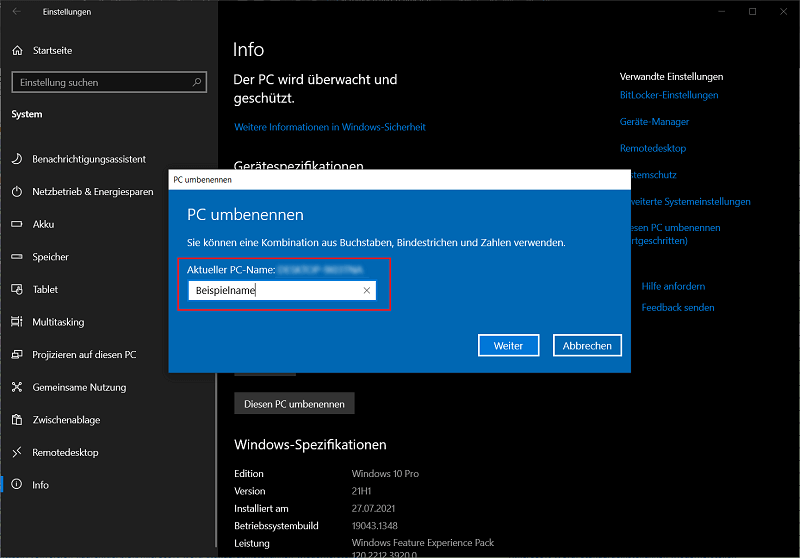
Task: Select the Netzbetrieb & Energiesparen power icon
Action: pos(17,192)
